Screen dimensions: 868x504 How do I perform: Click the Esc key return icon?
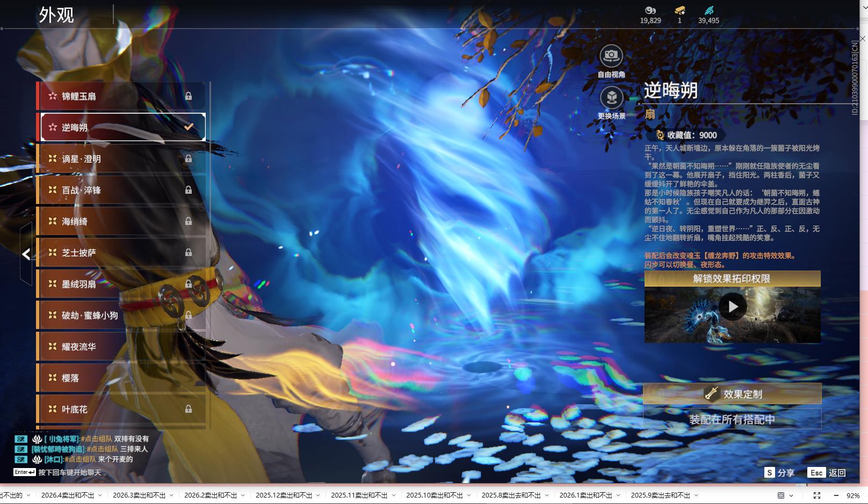click(x=816, y=472)
